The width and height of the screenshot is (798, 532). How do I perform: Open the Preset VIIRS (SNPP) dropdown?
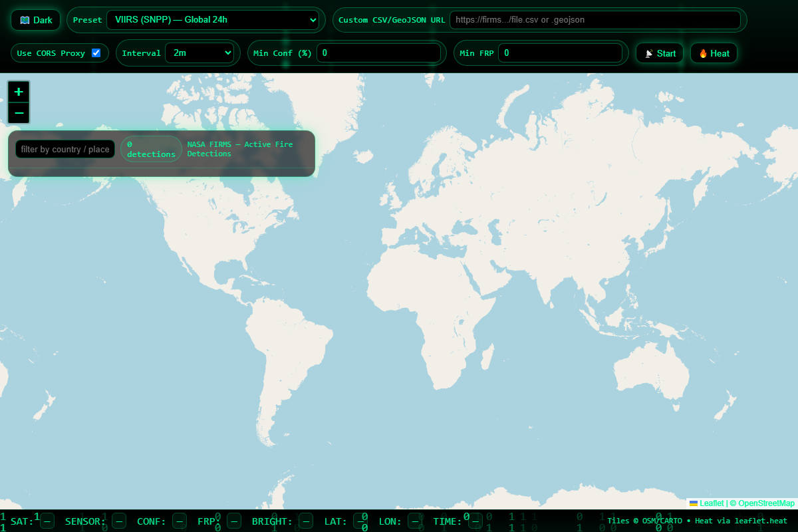(x=213, y=20)
